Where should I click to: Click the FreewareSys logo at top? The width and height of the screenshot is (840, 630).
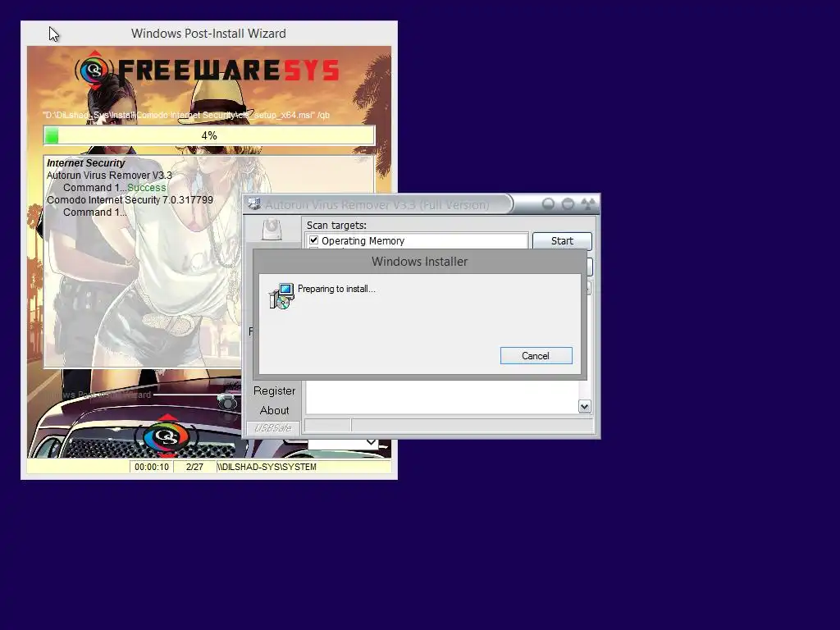coord(208,71)
